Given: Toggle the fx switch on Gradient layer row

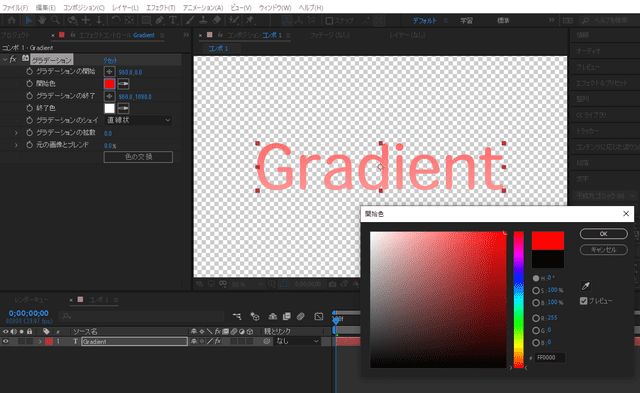Looking at the screenshot, I should point(218,341).
